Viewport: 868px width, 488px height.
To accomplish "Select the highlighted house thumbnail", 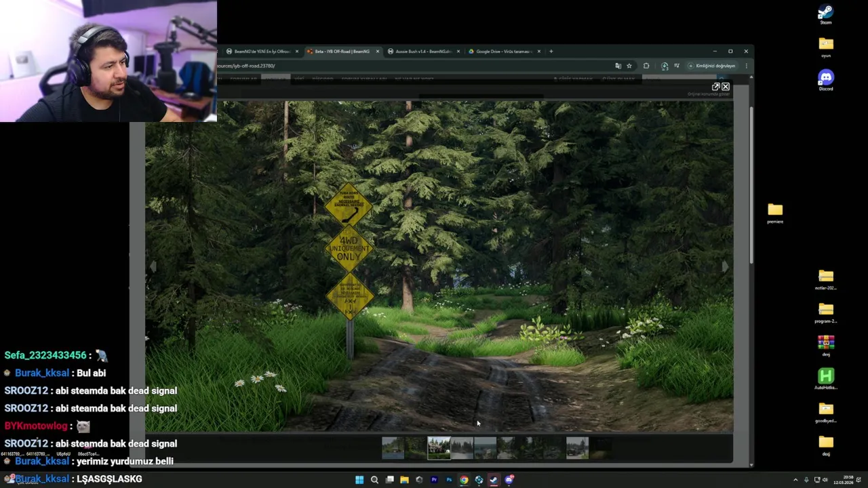I will tap(439, 448).
